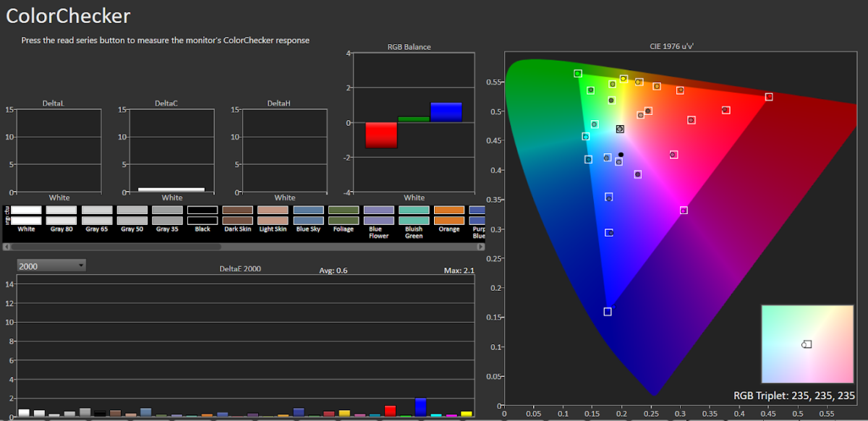
Task: Select the White color patch
Action: (x=27, y=215)
